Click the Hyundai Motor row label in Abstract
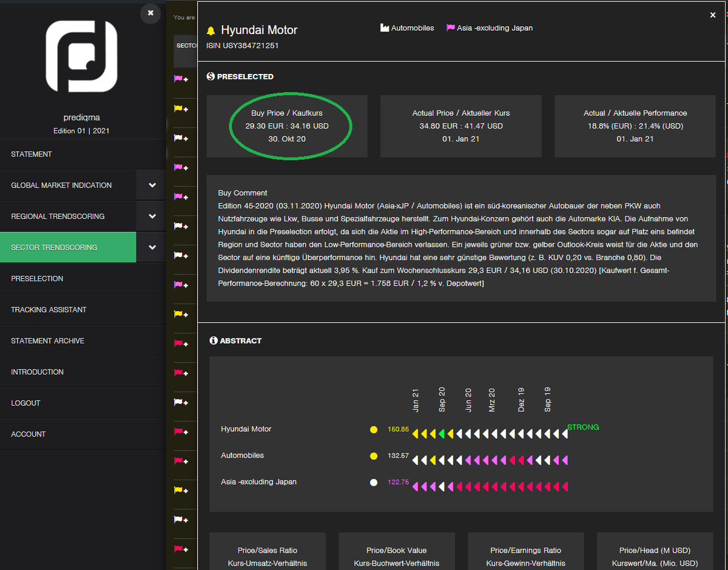 [246, 429]
